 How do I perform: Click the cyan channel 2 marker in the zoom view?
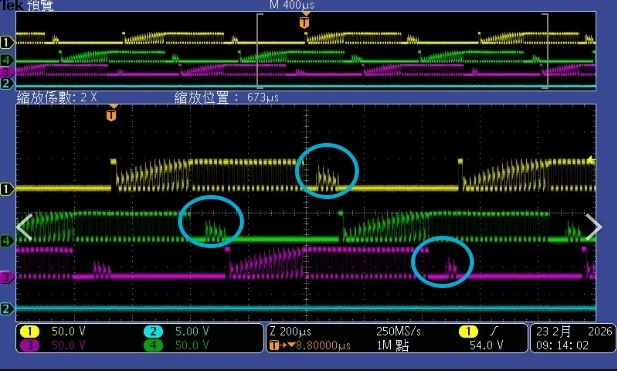(6, 308)
